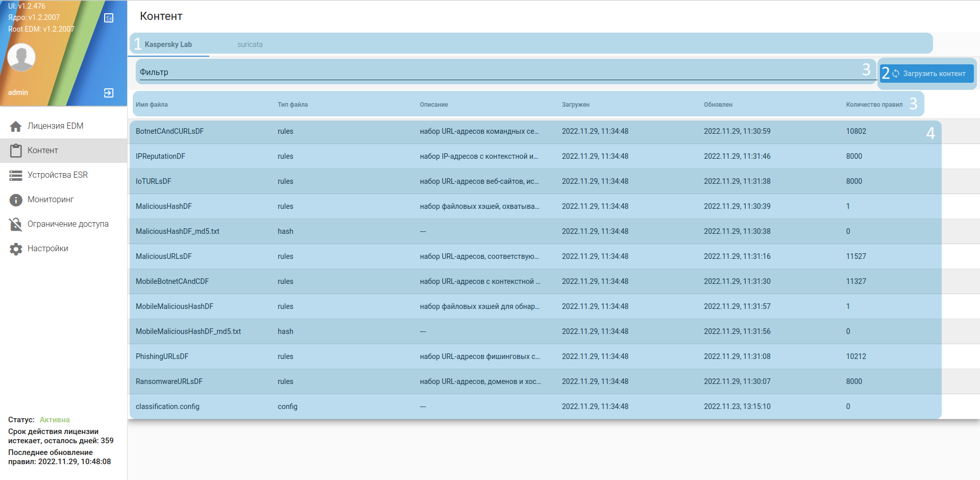This screenshot has height=480, width=980.
Task: Select the BotnetCAndCURLsDF file name
Action: pyautogui.click(x=169, y=131)
